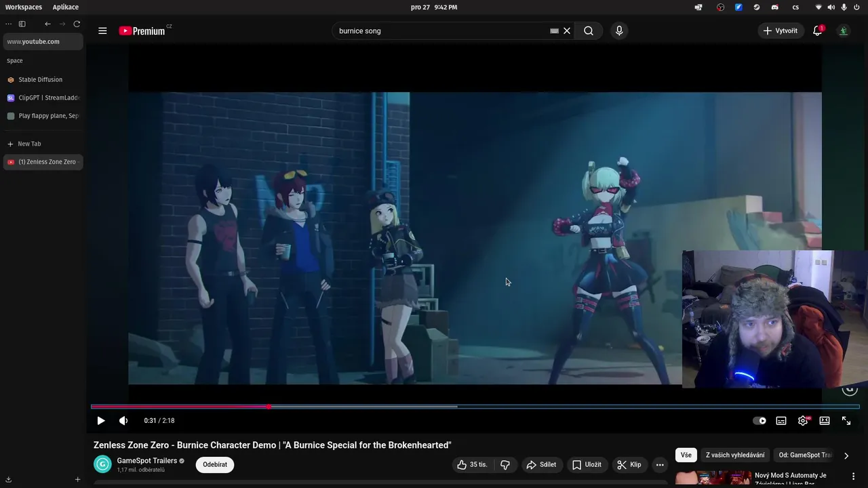Add new space with bottom plus
868x488 pixels.
(x=77, y=479)
